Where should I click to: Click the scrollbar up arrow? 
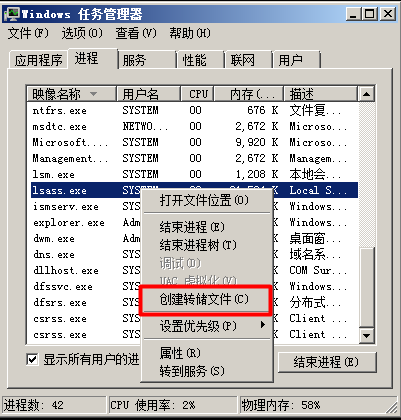pyautogui.click(x=367, y=94)
